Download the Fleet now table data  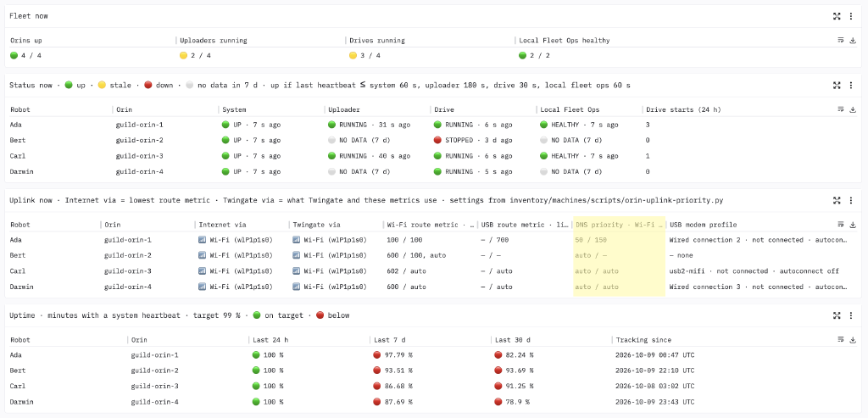(x=853, y=41)
